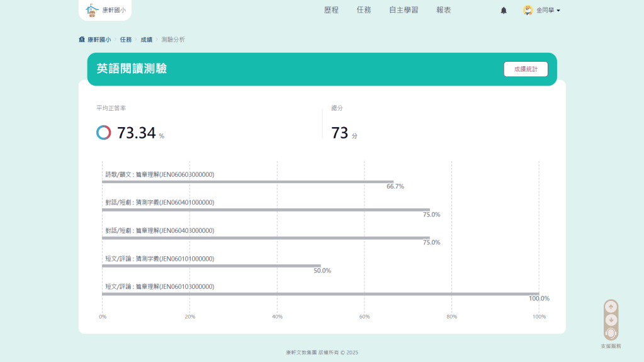Follow the 成績 breadcrumb link

click(x=146, y=40)
